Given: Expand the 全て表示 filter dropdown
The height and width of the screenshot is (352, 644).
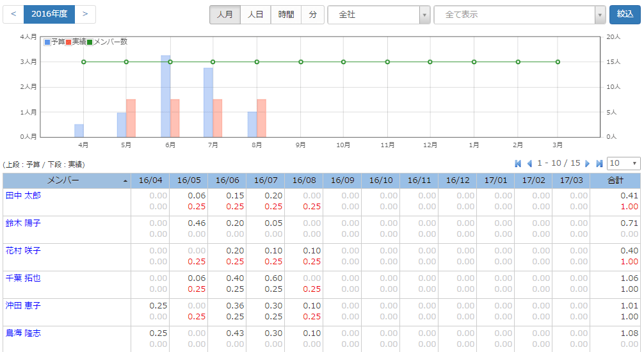Looking at the screenshot, I should 519,15.
